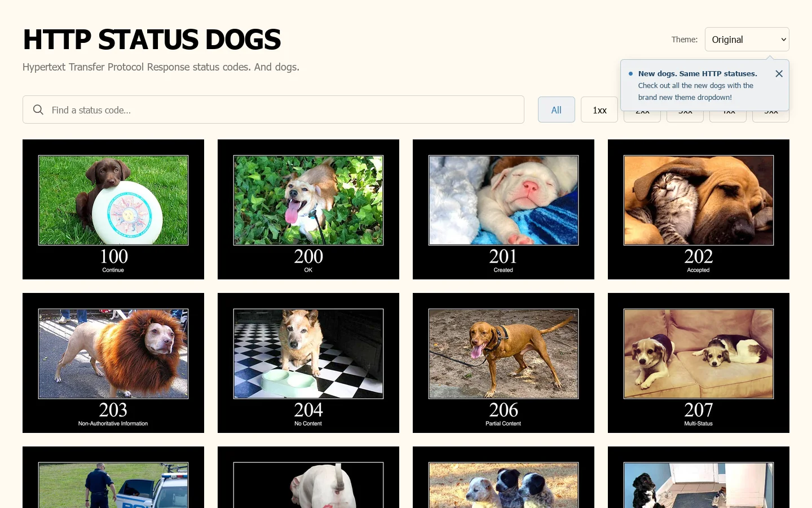This screenshot has width=812, height=508.
Task: Open the 204 No Content dog card
Action: point(308,363)
